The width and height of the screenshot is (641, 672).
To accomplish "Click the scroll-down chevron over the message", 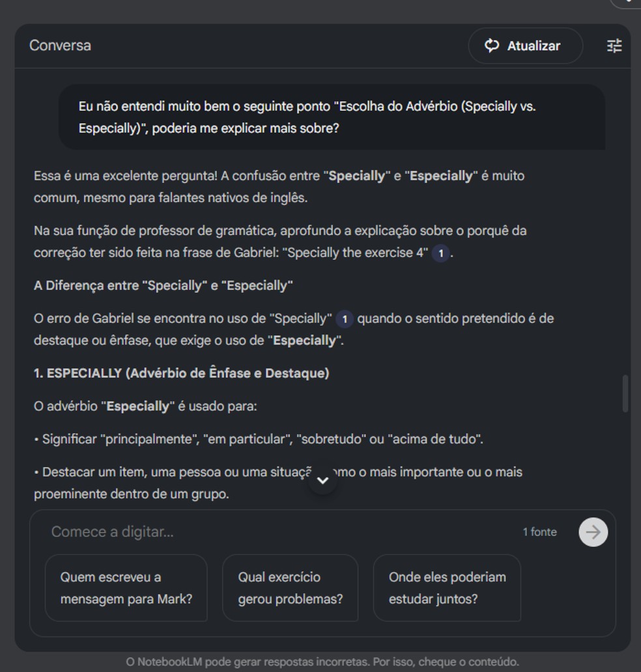I will tap(322, 479).
